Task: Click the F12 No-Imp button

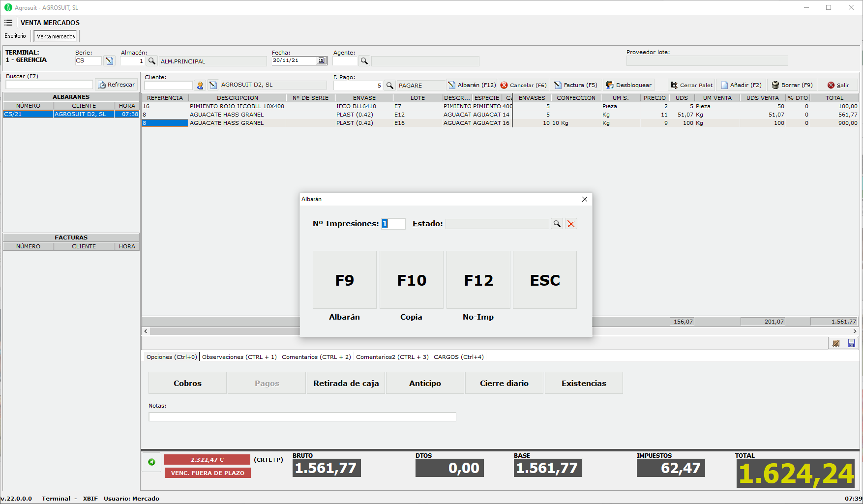Action: 478,280
